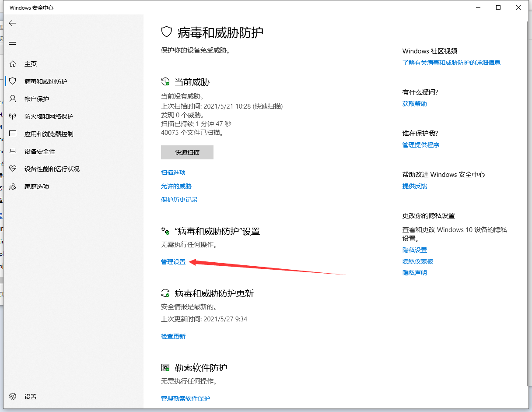Screen dimensions: 532x412
Task: Go to 设备性能和运行状况 page
Action: 52,169
